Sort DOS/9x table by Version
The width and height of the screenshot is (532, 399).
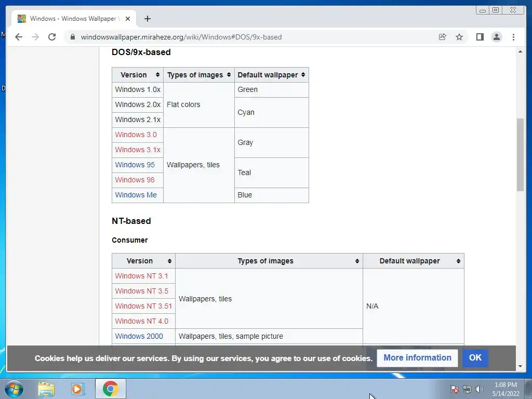138,75
